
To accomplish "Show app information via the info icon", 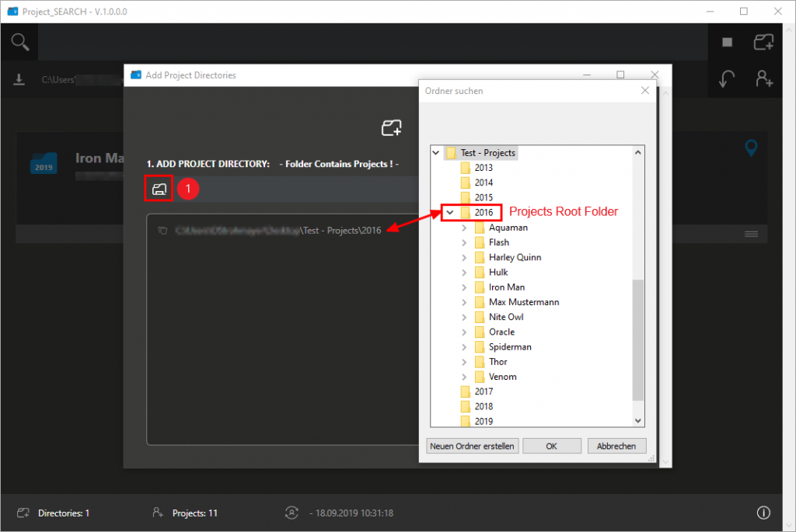I will pos(763,513).
